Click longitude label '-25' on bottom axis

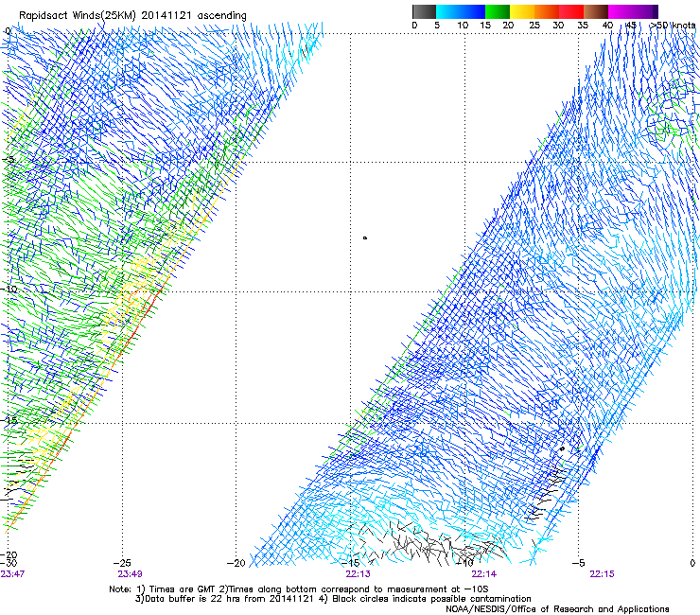click(122, 563)
